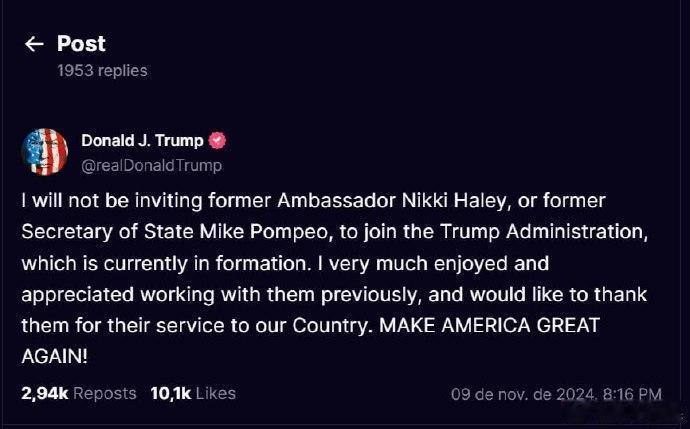Viewport: 690px width, 429px height.
Task: Click the MAKE AMERICA GREAT text
Action: click(x=489, y=326)
